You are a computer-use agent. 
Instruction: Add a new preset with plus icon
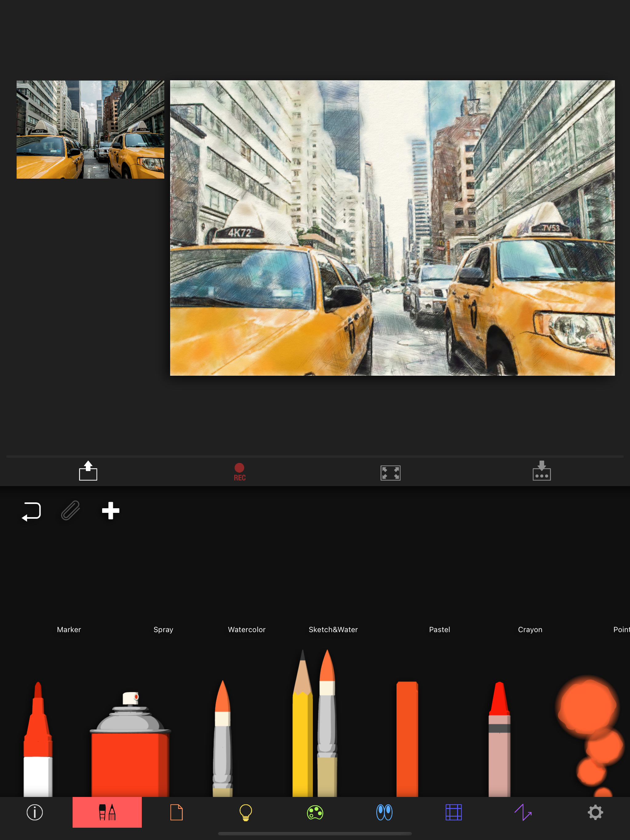(110, 510)
